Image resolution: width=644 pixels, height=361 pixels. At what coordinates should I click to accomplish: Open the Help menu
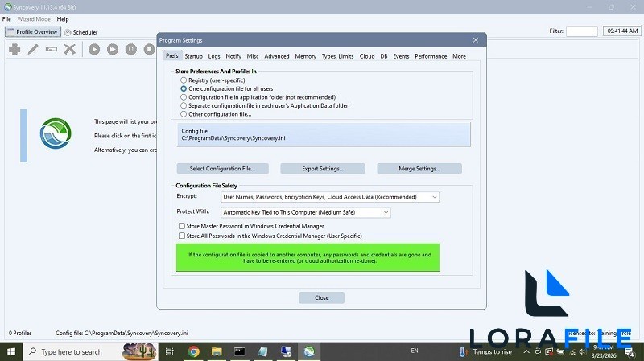click(63, 19)
